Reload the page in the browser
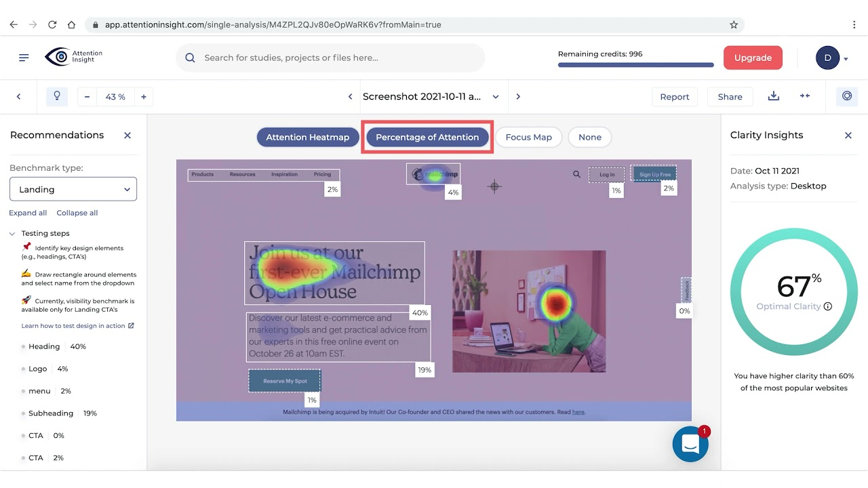The height and width of the screenshot is (488, 868). click(x=52, y=24)
